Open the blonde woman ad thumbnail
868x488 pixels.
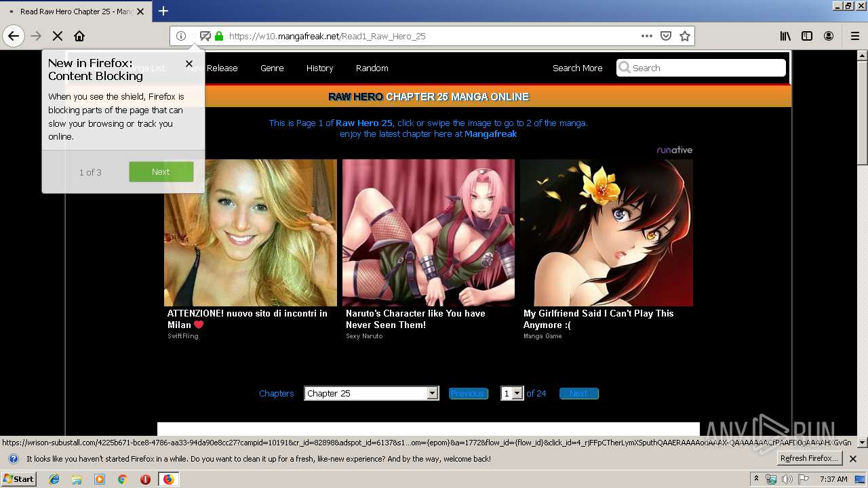(x=250, y=232)
